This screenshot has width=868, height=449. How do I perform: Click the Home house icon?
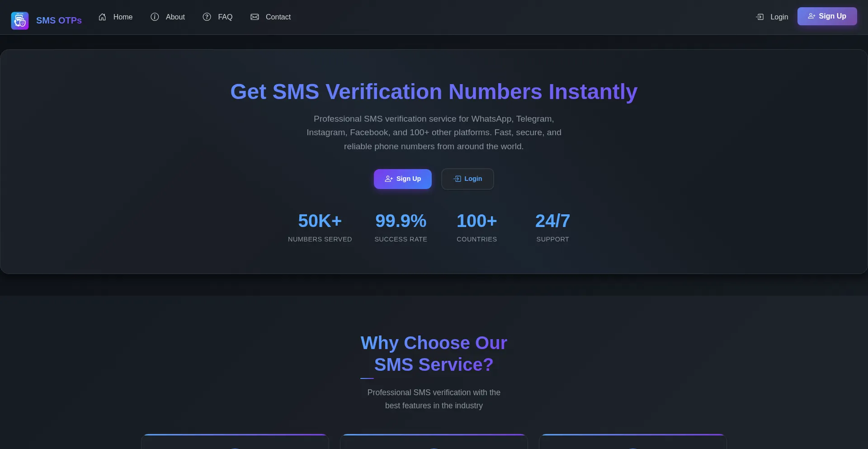[103, 17]
